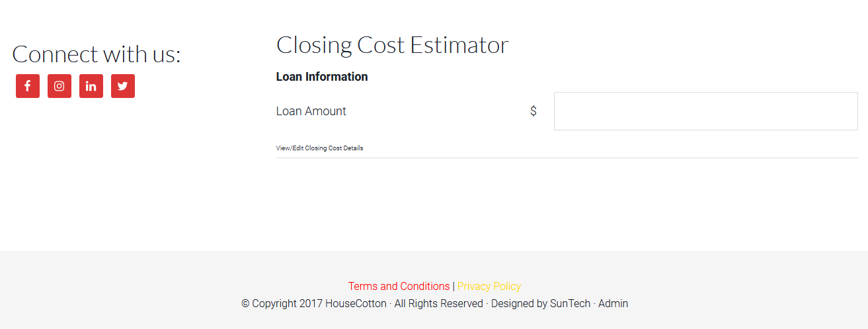Click the HouseCotton name in footer
Screen dimensions: 868x329
[x=356, y=304]
